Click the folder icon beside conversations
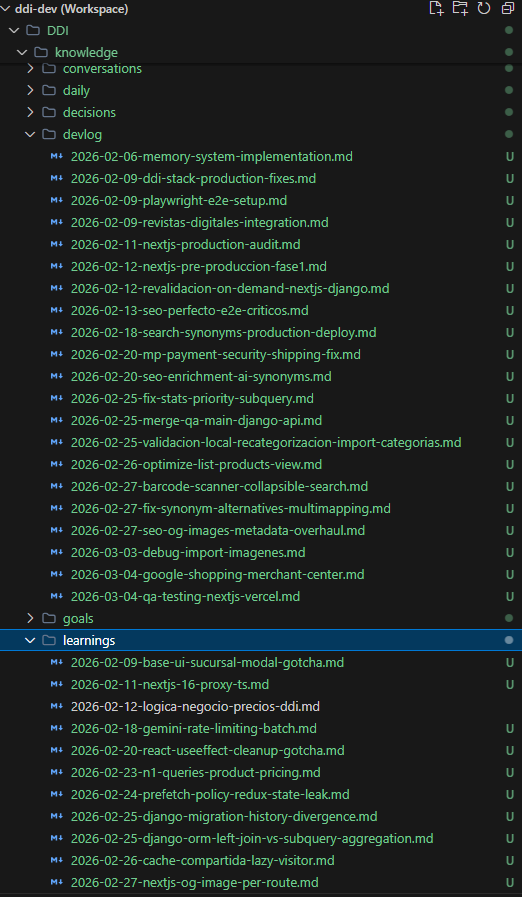The image size is (522, 897). point(49,69)
